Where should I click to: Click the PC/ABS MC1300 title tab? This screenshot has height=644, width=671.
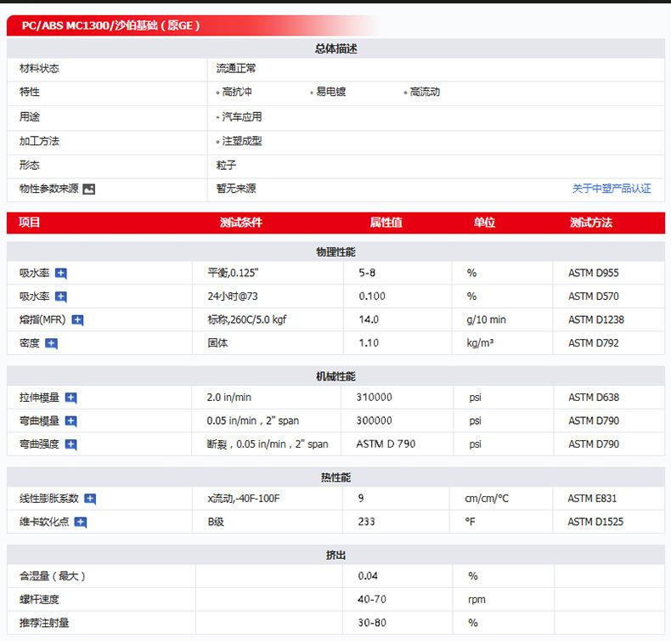pyautogui.click(x=110, y=25)
